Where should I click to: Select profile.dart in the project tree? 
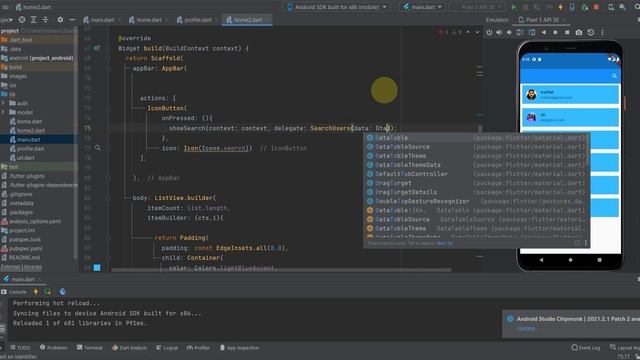click(x=31, y=149)
